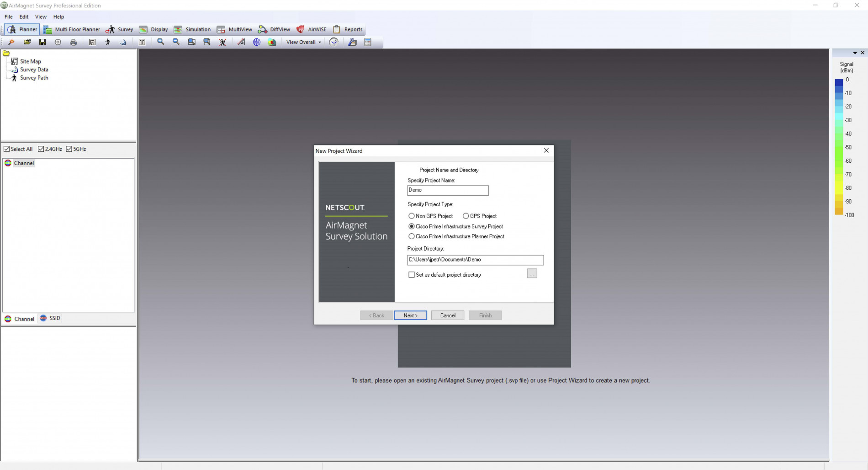The image size is (868, 470).
Task: Open the View Overall dropdown
Action: point(304,42)
